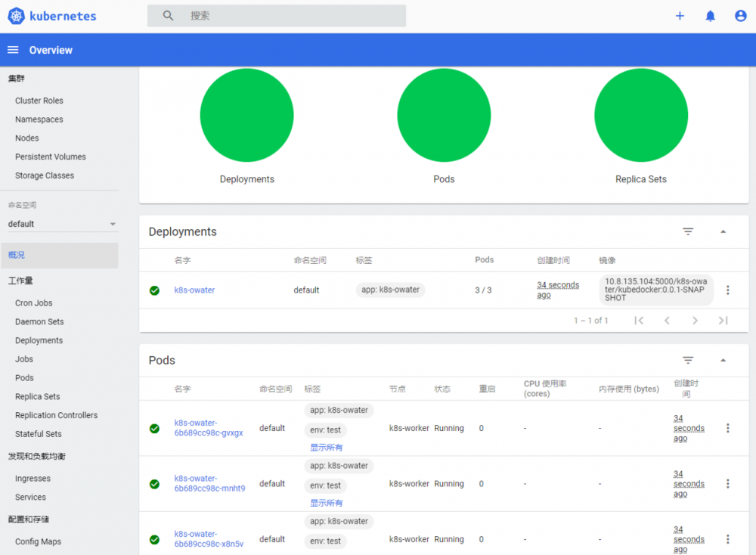
Task: Select Services in the sidebar
Action: pyautogui.click(x=30, y=497)
